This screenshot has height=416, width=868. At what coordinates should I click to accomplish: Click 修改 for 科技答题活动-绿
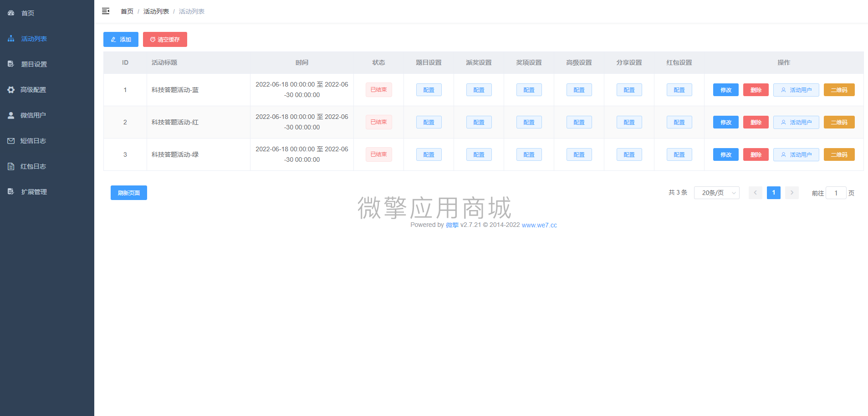click(x=726, y=154)
